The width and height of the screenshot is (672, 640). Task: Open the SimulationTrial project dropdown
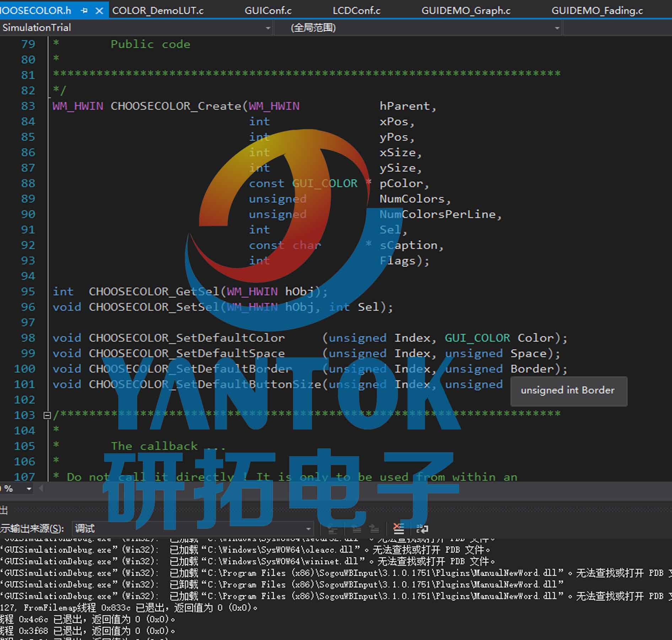point(268,28)
